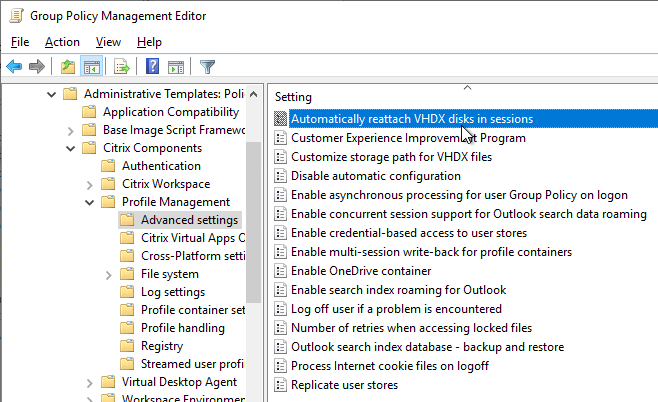Open the Help menu

[x=149, y=42]
